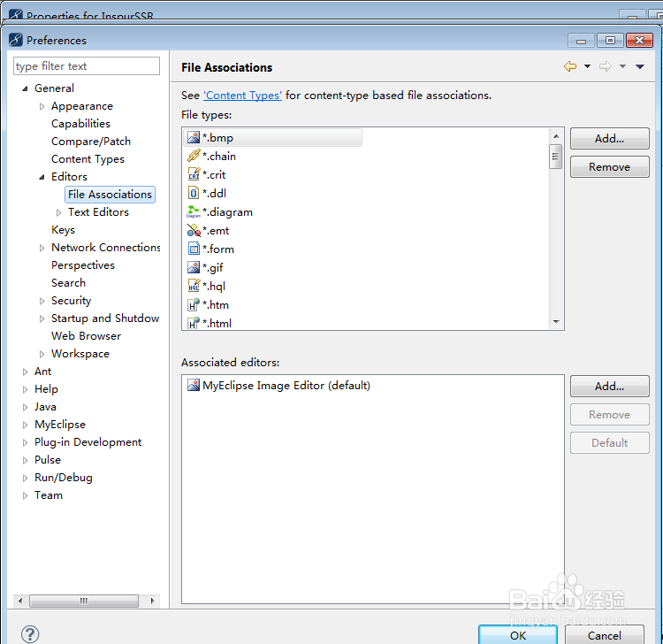Click the Preferences window title icon
Viewport: 663px width, 644px height.
click(x=15, y=40)
